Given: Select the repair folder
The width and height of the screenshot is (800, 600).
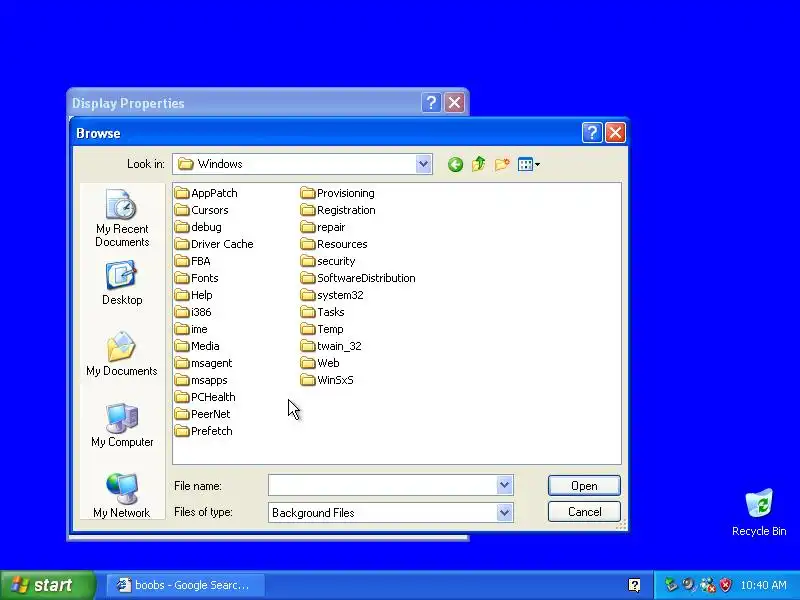Looking at the screenshot, I should point(323,227).
